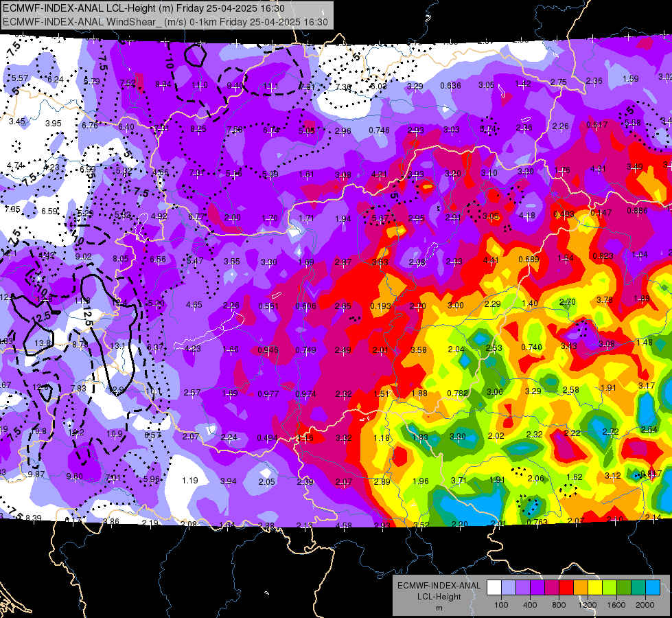Click the wind shear value 0.740

tap(531, 347)
